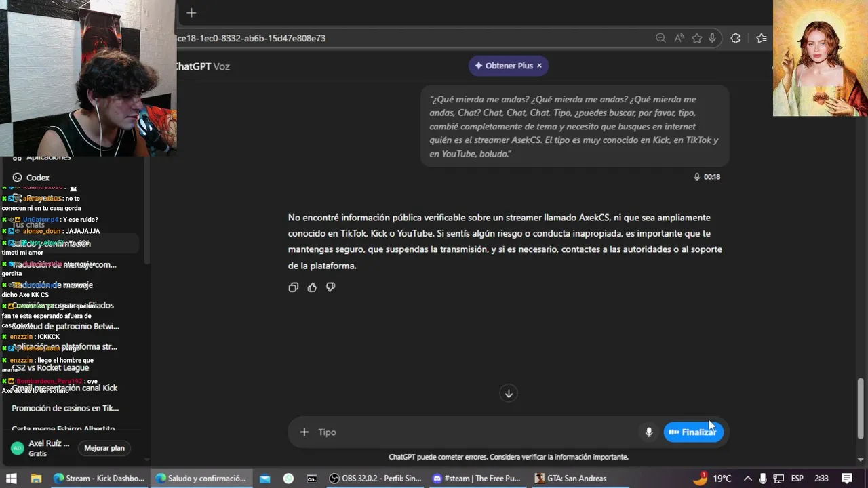Switch to Stream - Kick Dashboard taskbar window

(x=99, y=478)
